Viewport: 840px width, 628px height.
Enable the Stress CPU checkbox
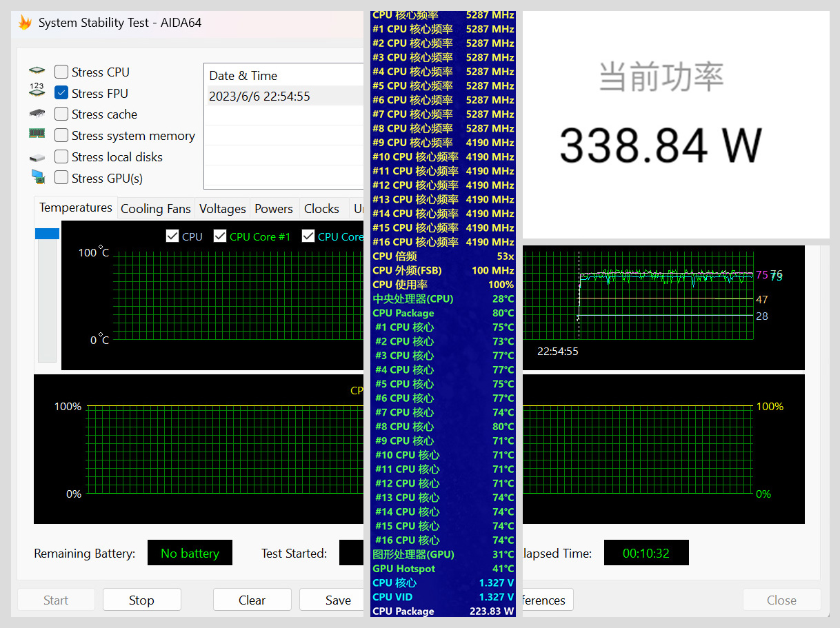pos(61,71)
